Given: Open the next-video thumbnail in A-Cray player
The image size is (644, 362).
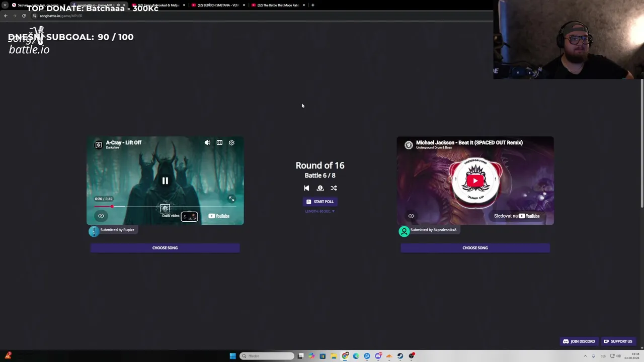Looking at the screenshot, I should (190, 216).
